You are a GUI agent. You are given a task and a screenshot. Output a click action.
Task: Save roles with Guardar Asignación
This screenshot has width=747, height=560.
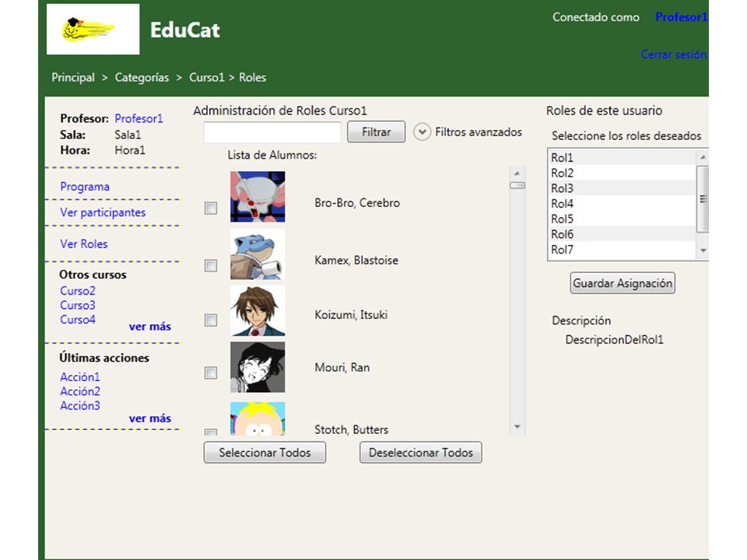pyautogui.click(x=622, y=283)
